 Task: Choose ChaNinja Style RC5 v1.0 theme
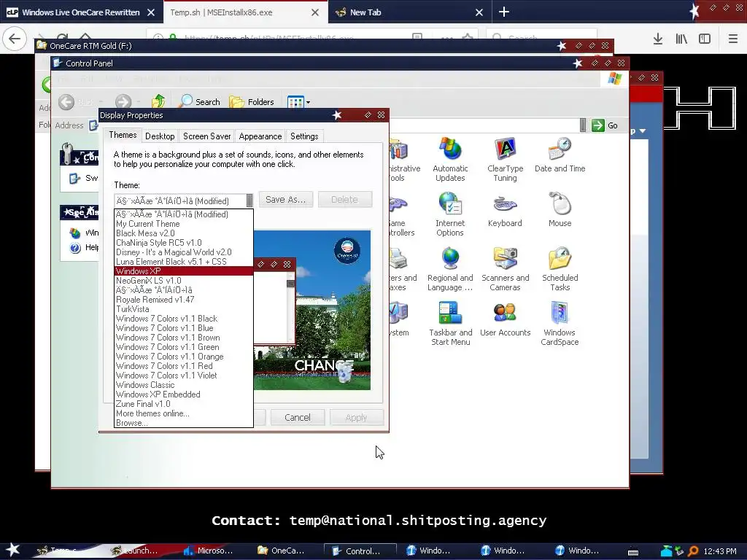coord(184,243)
